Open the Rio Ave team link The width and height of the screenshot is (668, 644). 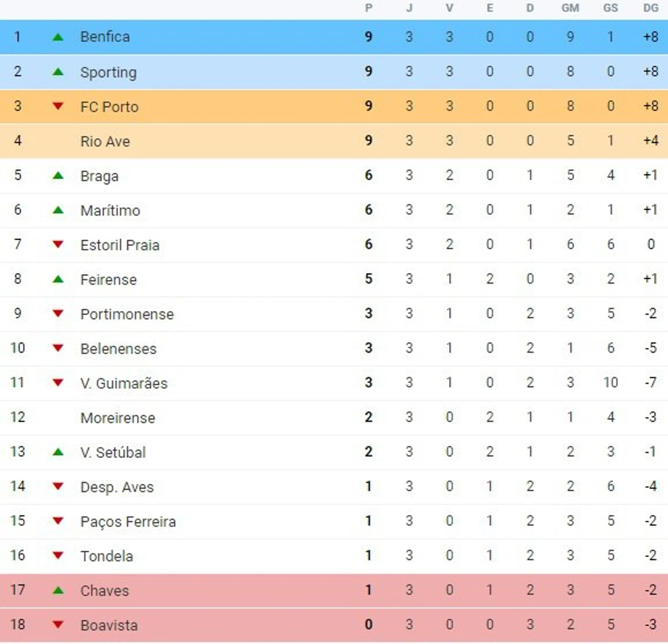coord(105,141)
